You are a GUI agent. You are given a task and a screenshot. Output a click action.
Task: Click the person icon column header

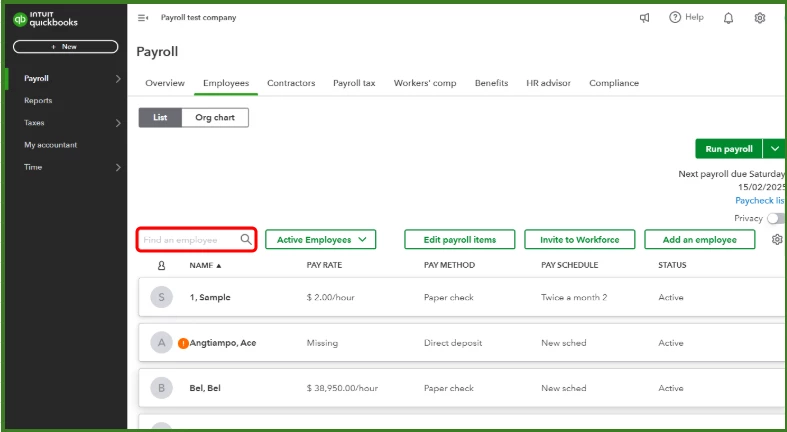pos(161,265)
